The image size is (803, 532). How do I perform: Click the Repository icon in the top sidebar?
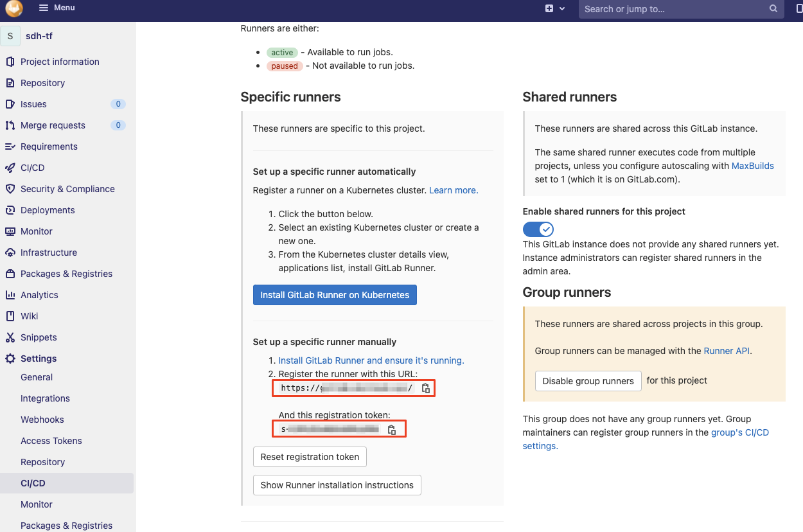pos(10,83)
